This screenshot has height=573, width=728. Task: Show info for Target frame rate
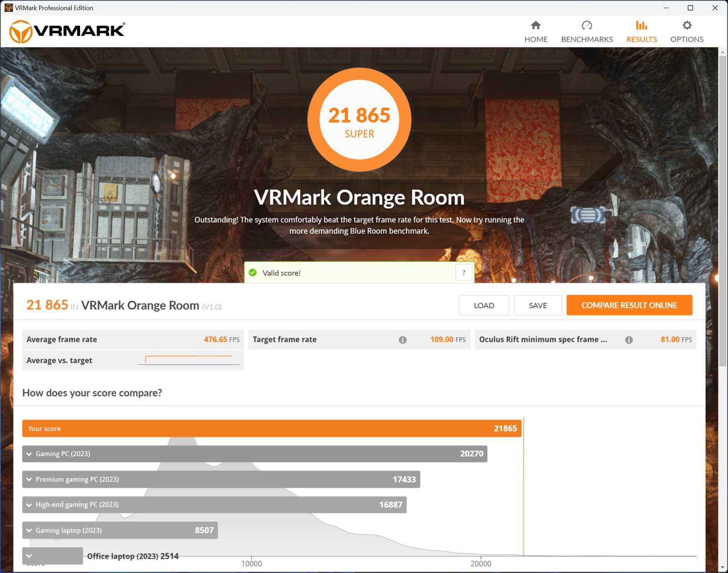coord(403,340)
